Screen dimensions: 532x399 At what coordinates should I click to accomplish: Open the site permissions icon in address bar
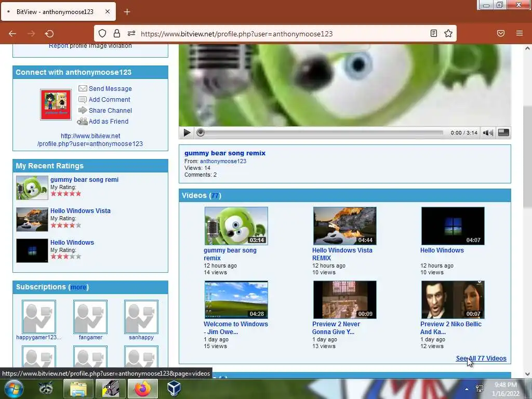click(x=131, y=33)
